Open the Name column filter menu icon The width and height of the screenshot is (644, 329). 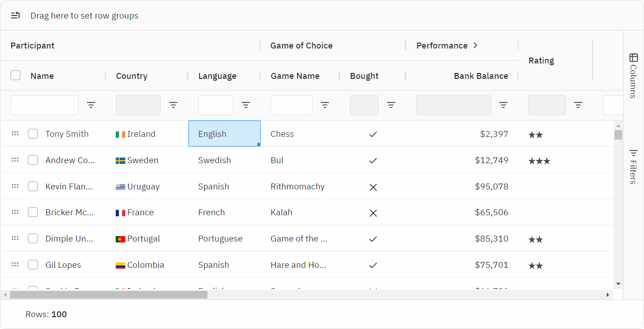pyautogui.click(x=91, y=105)
